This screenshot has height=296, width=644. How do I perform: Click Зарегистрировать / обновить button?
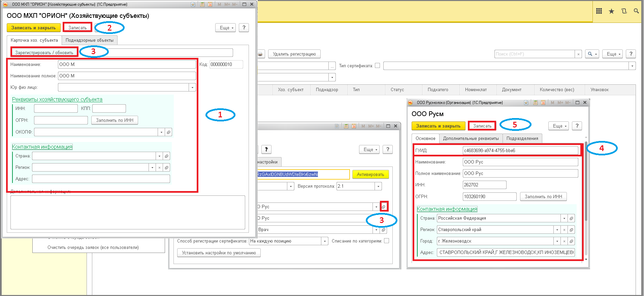pos(44,52)
